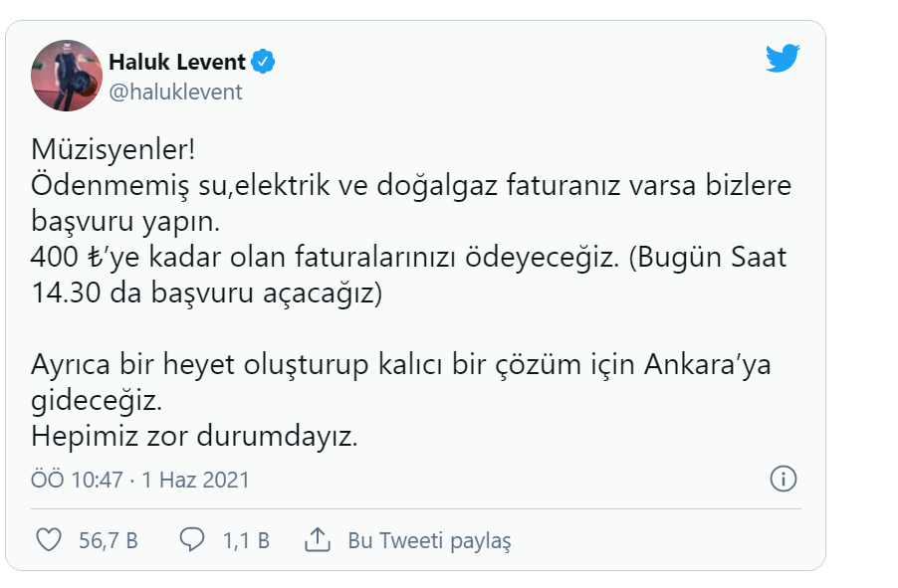Click the Haluk Levent display name
The image size is (898, 588).
[177, 62]
